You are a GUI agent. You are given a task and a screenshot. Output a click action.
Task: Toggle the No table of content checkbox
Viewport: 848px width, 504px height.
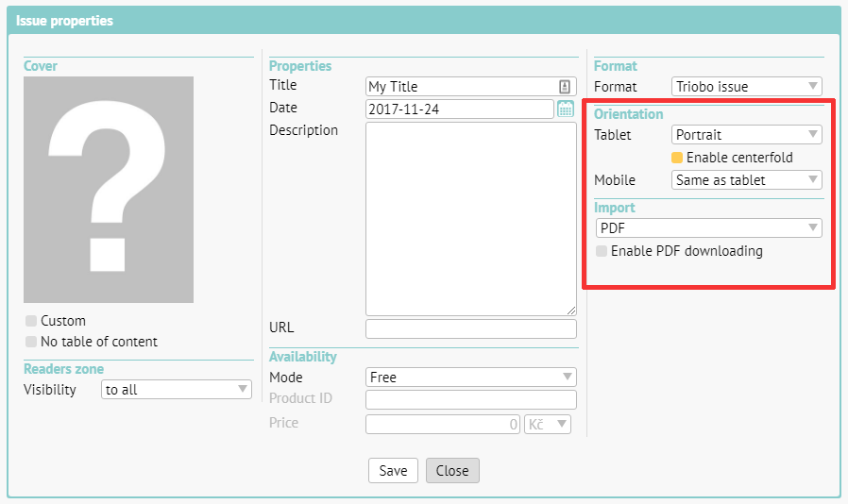(x=31, y=342)
